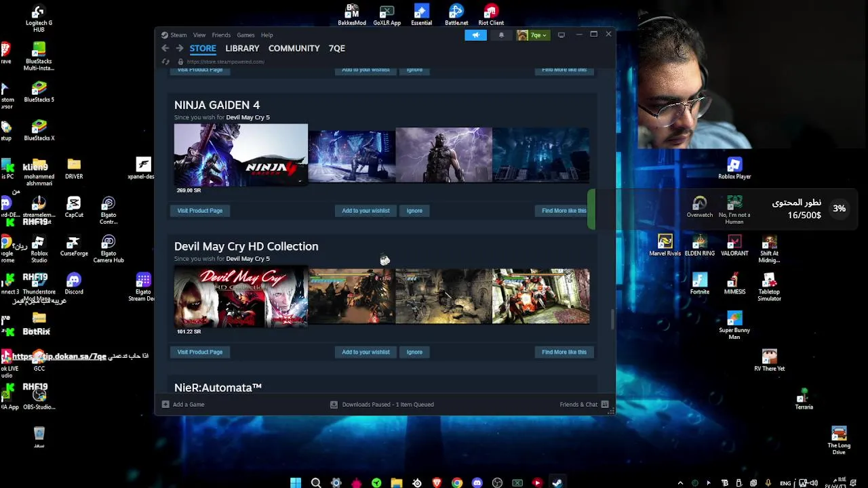Expand the 7qe account dropdown

pos(533,35)
